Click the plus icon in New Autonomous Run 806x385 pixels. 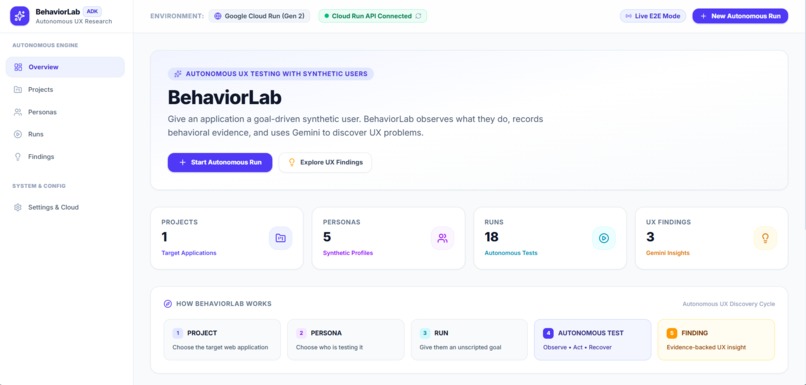coord(703,16)
